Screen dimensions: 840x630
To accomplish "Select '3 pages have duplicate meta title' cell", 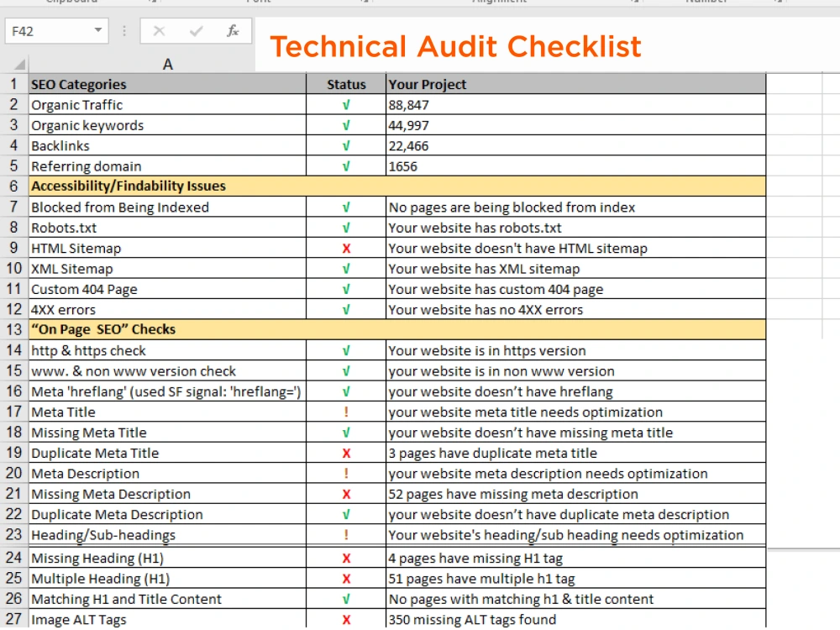I will [576, 453].
